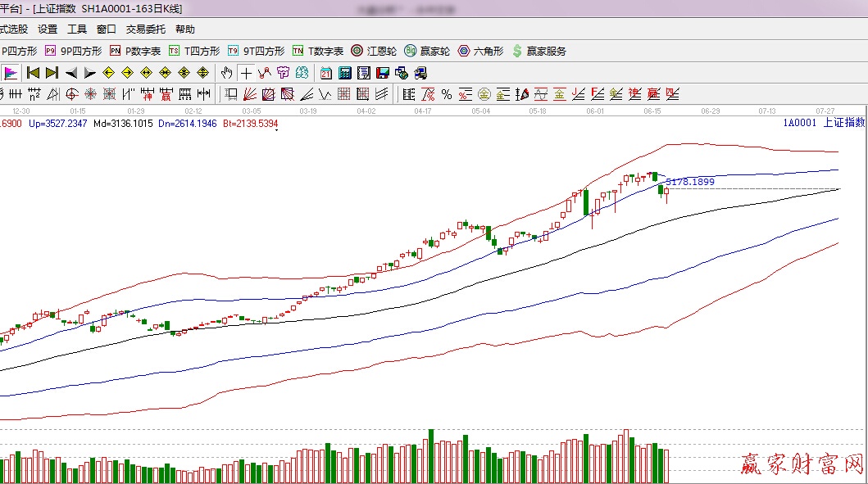Jump to first bar with skip-back arrow
Image resolution: width=868 pixels, height=484 pixels.
tap(33, 73)
